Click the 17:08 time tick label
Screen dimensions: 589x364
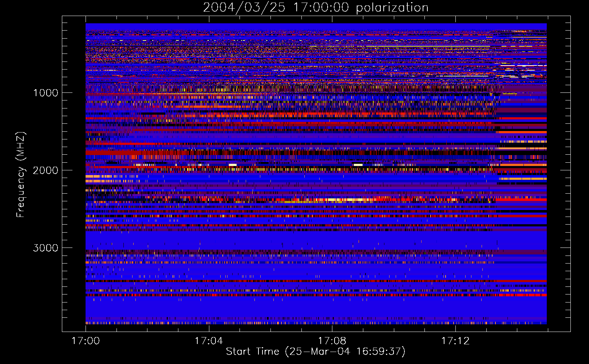332,341
